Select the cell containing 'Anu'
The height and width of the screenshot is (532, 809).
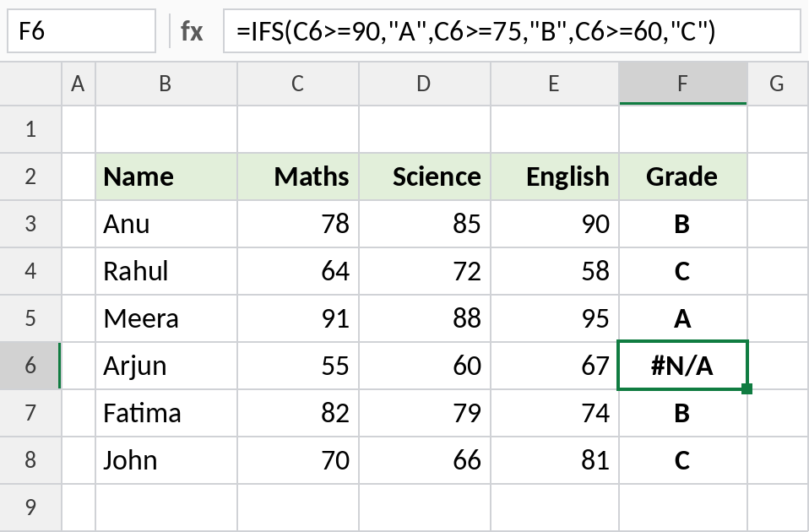tap(166, 224)
